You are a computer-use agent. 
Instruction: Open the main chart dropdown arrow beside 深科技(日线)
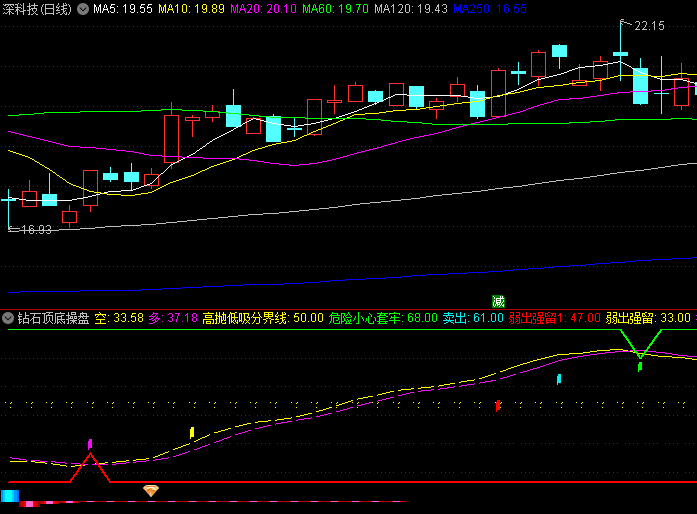point(83,9)
